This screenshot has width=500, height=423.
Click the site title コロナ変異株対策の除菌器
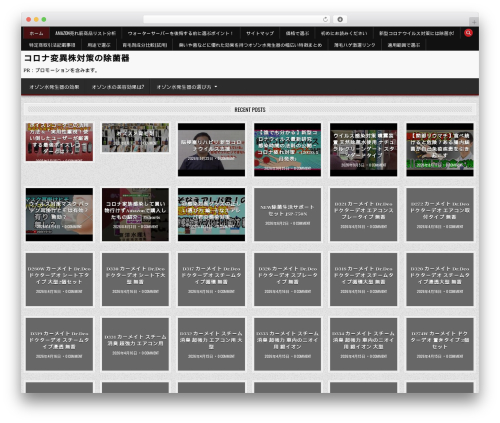[76, 58]
